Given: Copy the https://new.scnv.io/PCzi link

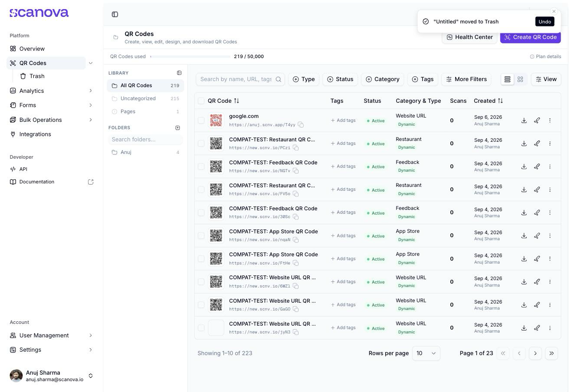Looking at the screenshot, I should [x=295, y=148].
